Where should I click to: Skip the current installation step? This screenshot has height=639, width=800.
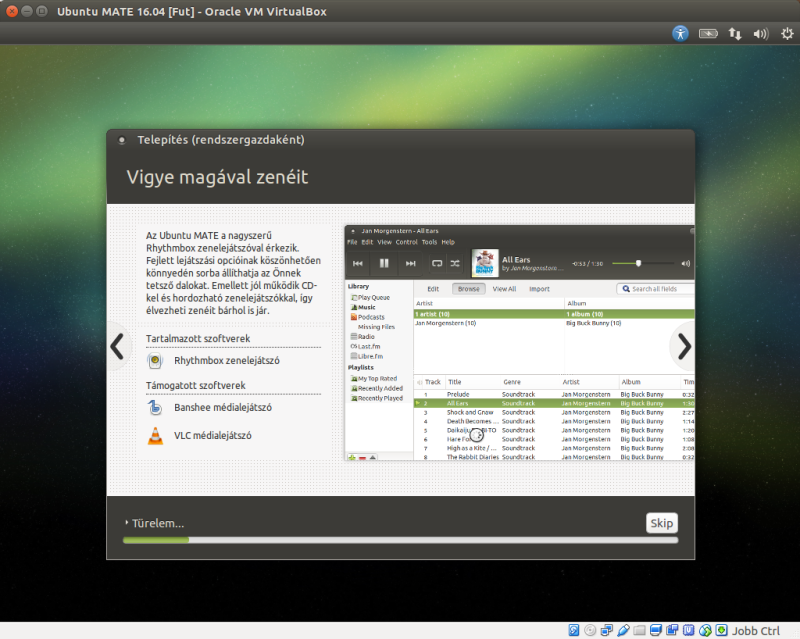pos(662,523)
